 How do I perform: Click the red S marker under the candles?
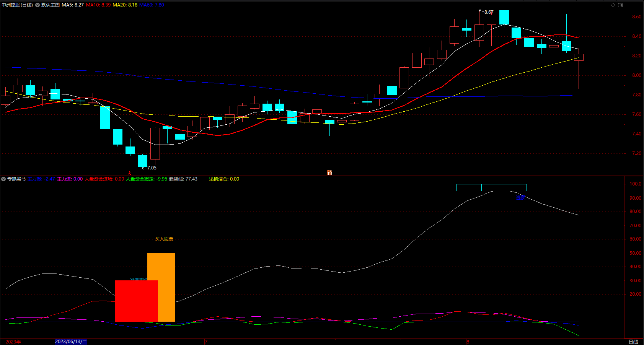click(x=130, y=173)
